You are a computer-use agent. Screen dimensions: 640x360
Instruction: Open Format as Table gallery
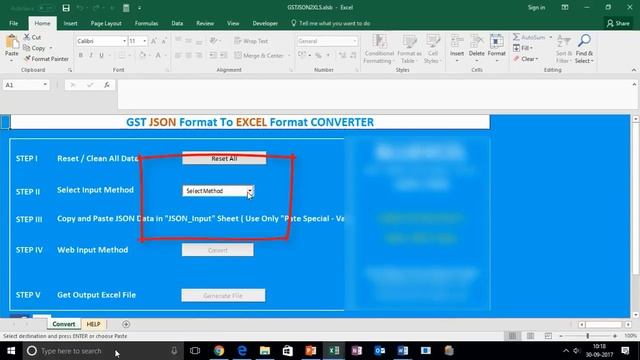click(409, 49)
